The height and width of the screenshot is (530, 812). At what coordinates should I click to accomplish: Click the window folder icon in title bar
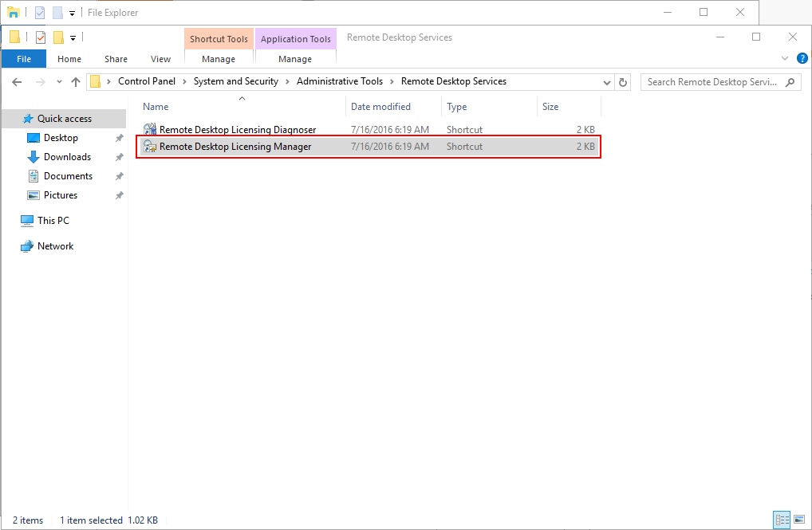(14, 37)
